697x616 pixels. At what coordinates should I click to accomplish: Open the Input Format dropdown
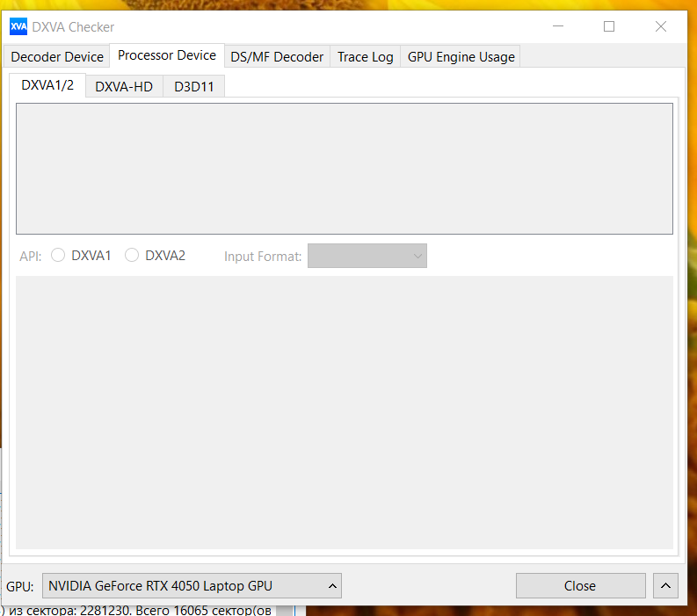[x=367, y=256]
